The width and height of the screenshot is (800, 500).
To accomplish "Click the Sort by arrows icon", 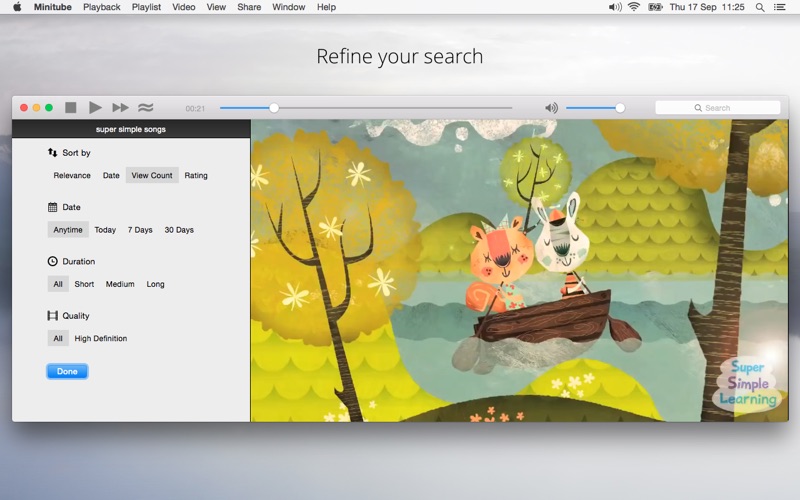I will tap(52, 153).
